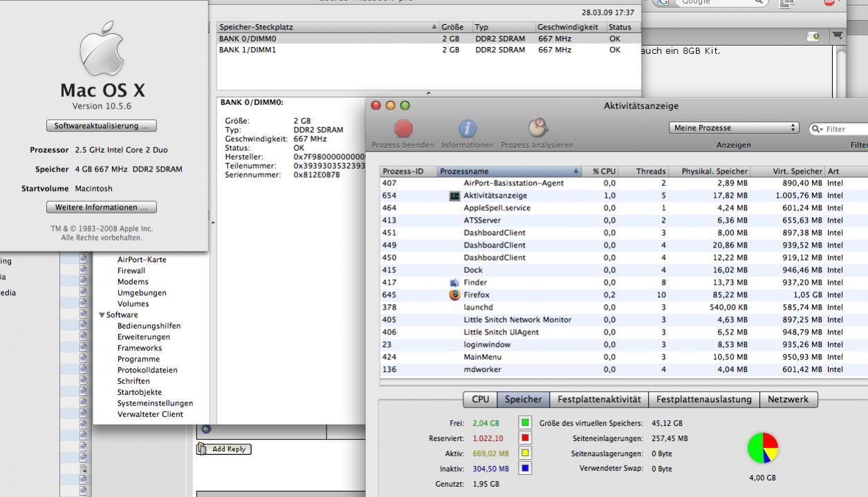Open the Meine Prozesse dropdown
The height and width of the screenshot is (497, 868).
click(734, 128)
